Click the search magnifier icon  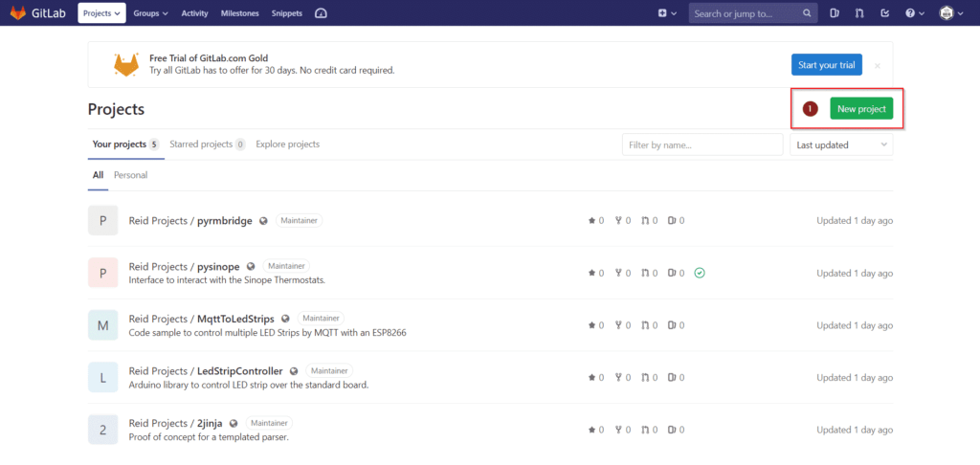tap(807, 13)
